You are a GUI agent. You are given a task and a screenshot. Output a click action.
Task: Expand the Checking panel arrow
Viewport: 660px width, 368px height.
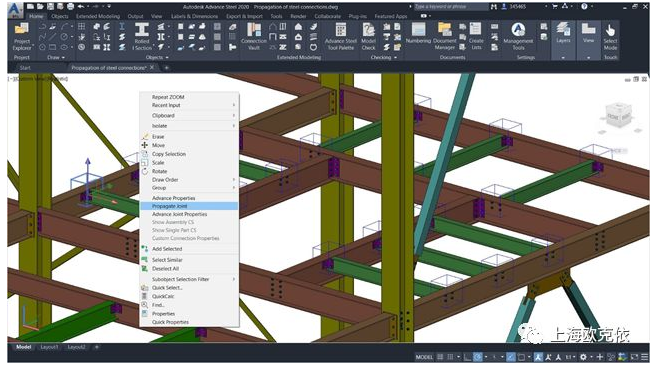(x=396, y=57)
